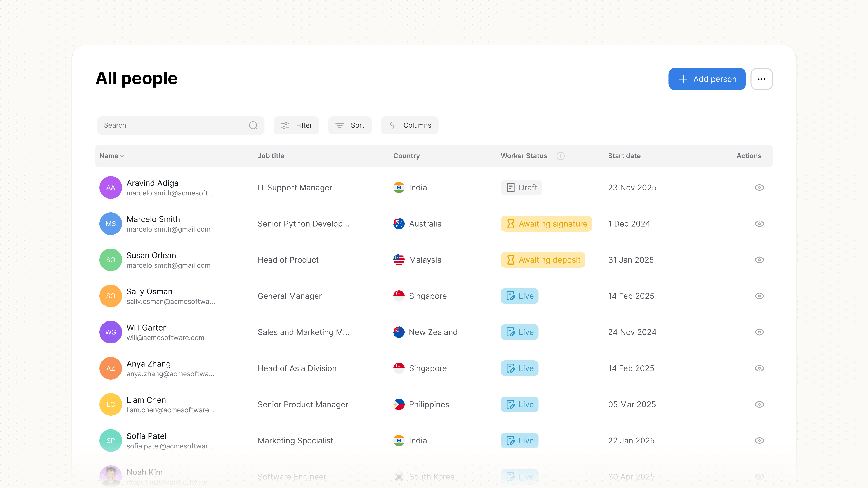Open the Filter options
Screen dimensions: 868x488
coord(296,126)
